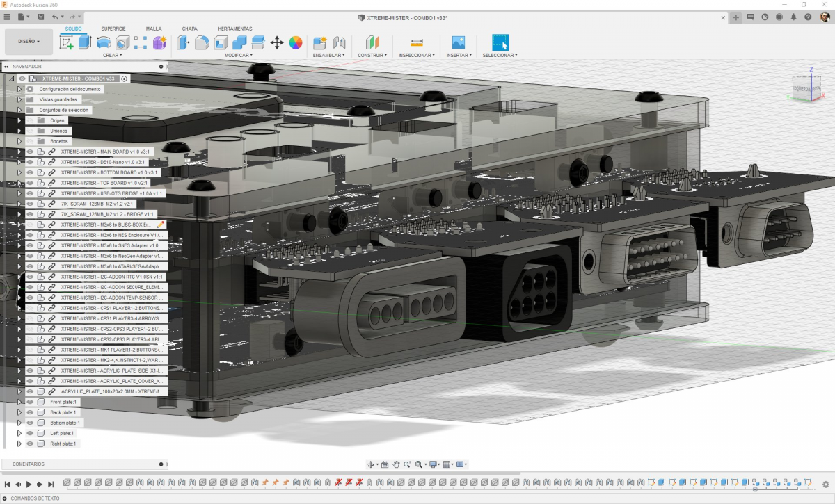Screen dimensions: 835x504
Task: Open the MODIFICAR dropdown menu
Action: click(x=238, y=55)
